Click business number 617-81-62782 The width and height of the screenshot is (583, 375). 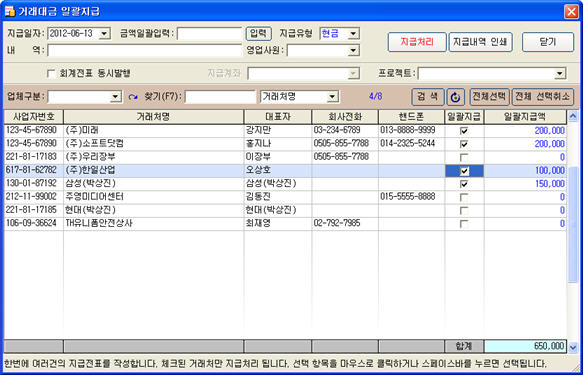pos(31,170)
